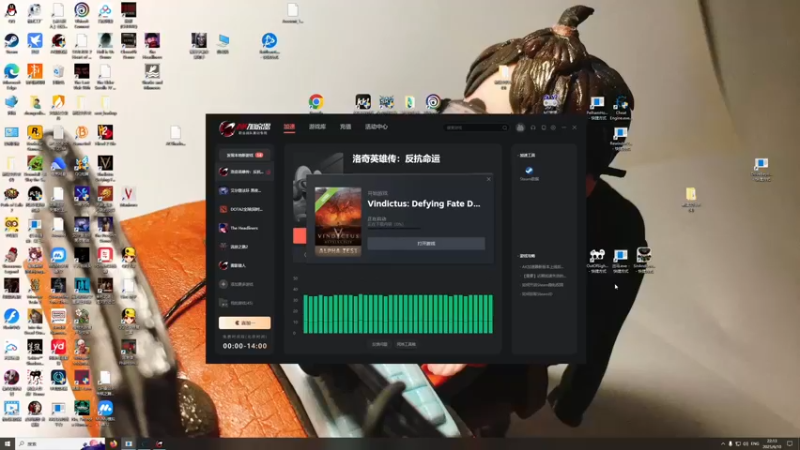The height and width of the screenshot is (450, 800).
Task: Select the game entry below The Headliners
Action: pyautogui.click(x=244, y=246)
